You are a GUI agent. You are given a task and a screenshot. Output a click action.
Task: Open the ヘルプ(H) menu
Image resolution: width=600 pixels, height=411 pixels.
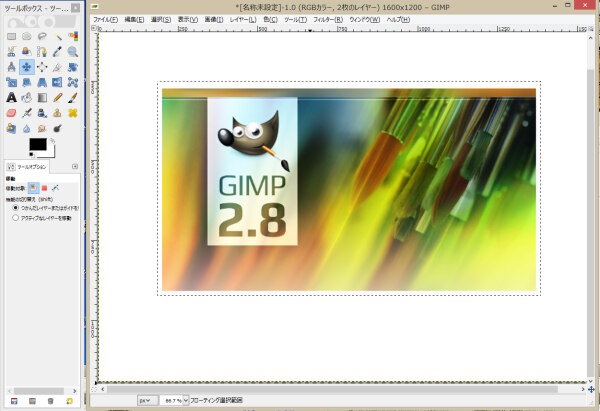[398, 20]
